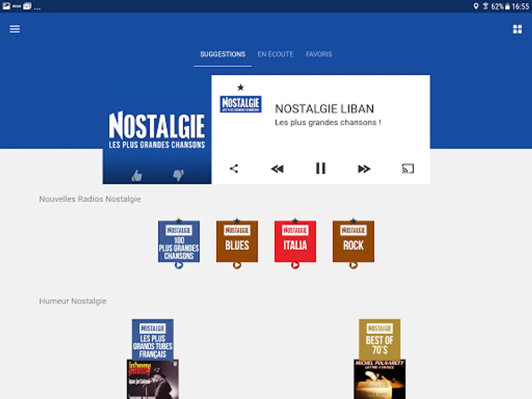Open the Nostalgie Blues radio tile
Image resolution: width=532 pixels, height=399 pixels.
tap(237, 242)
